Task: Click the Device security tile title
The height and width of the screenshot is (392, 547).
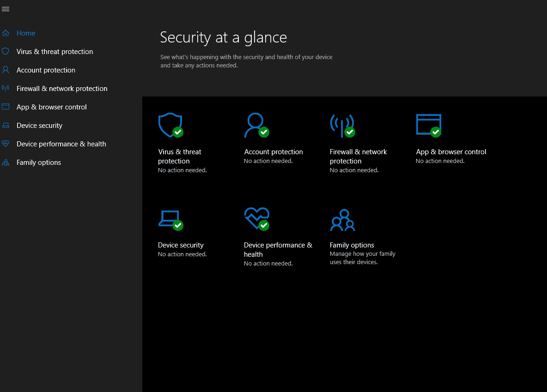Action: (181, 245)
